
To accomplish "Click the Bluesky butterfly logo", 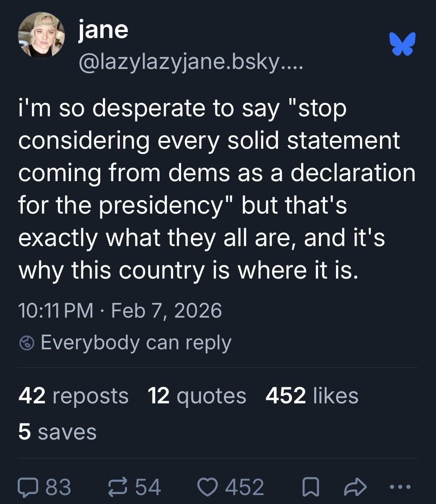I will (402, 44).
